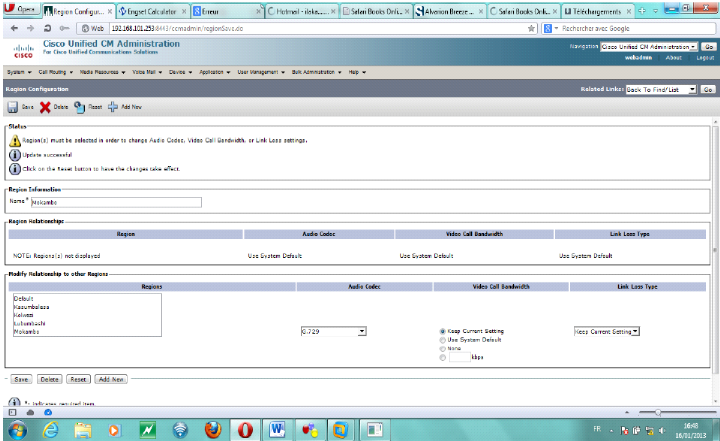Click the Reset icon in toolbar
The image size is (720, 441).
tap(79, 106)
